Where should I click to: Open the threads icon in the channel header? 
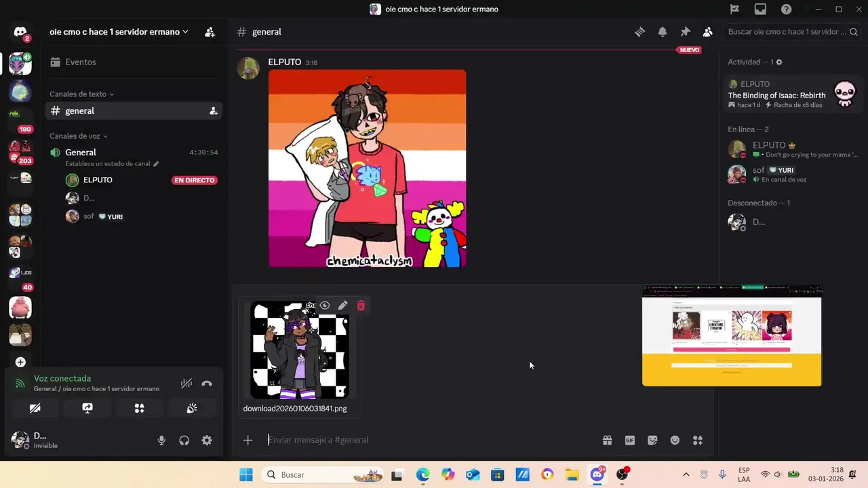(639, 32)
